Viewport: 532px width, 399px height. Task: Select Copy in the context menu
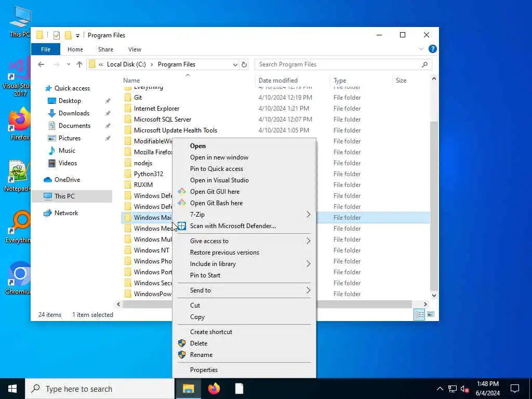click(x=197, y=317)
